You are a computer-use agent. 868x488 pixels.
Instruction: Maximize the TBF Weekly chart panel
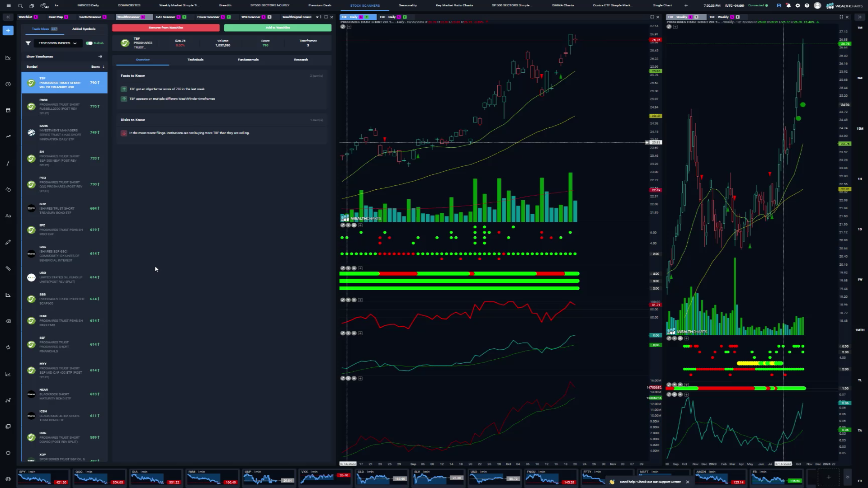click(841, 17)
